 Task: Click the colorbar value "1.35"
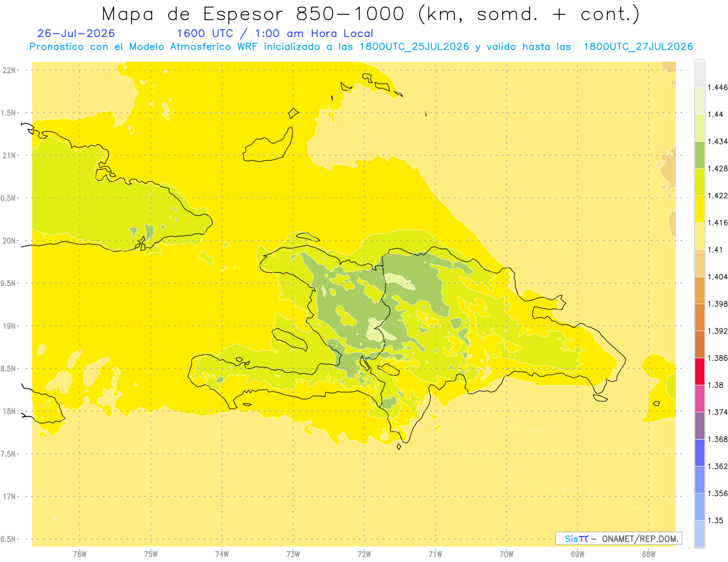pos(716,520)
